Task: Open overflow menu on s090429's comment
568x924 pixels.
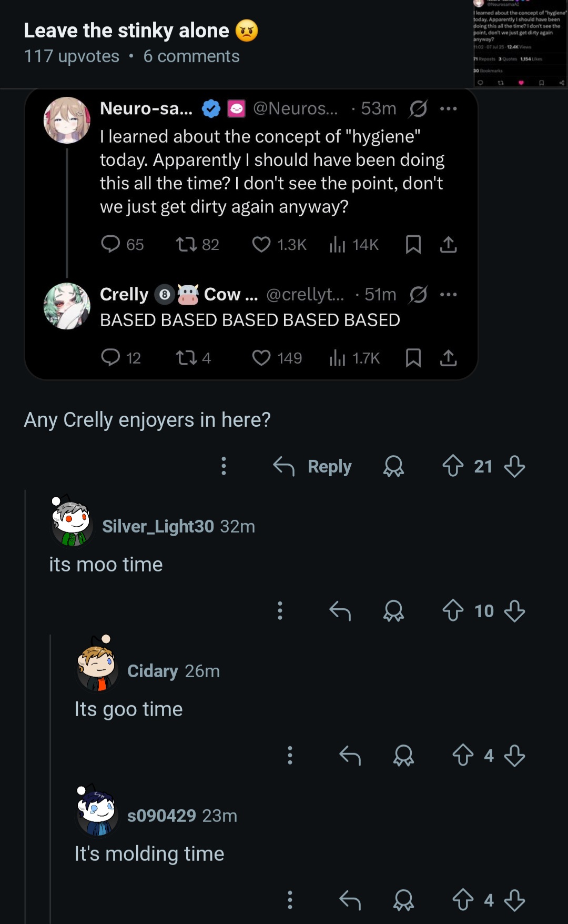Action: click(290, 900)
